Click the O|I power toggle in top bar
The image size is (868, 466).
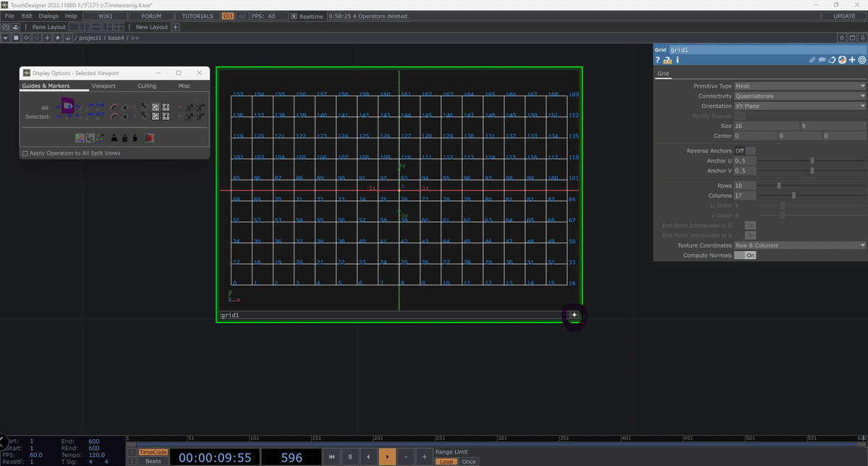(x=228, y=16)
